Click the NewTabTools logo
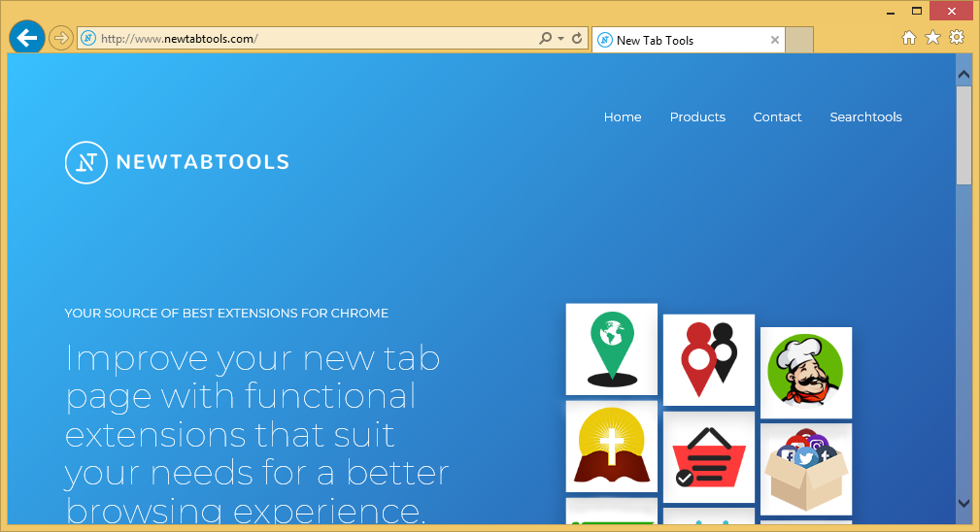 coord(177,162)
